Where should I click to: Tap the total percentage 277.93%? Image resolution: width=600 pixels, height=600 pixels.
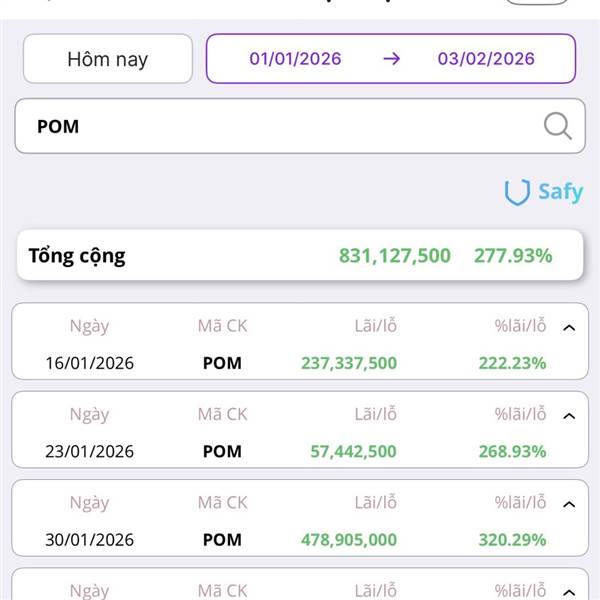512,256
